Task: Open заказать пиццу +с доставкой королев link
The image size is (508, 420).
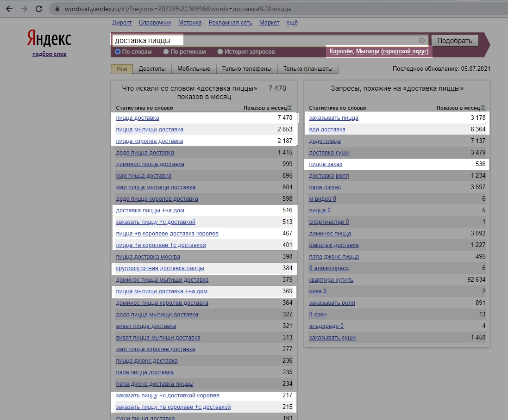Action: point(168,396)
